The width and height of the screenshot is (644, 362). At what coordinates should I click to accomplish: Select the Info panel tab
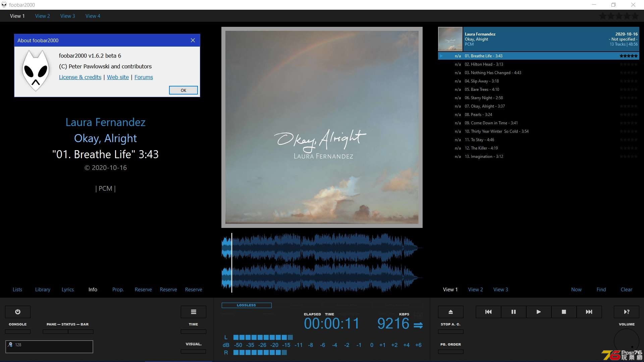[93, 290]
